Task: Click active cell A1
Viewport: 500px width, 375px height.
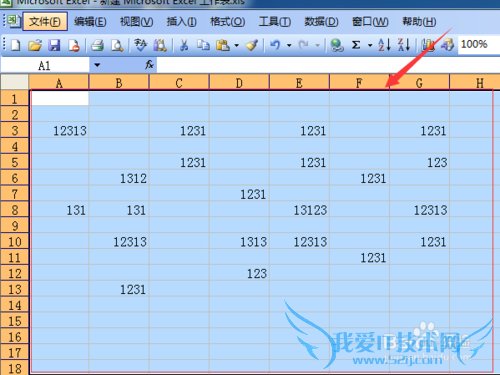Action: [x=60, y=98]
